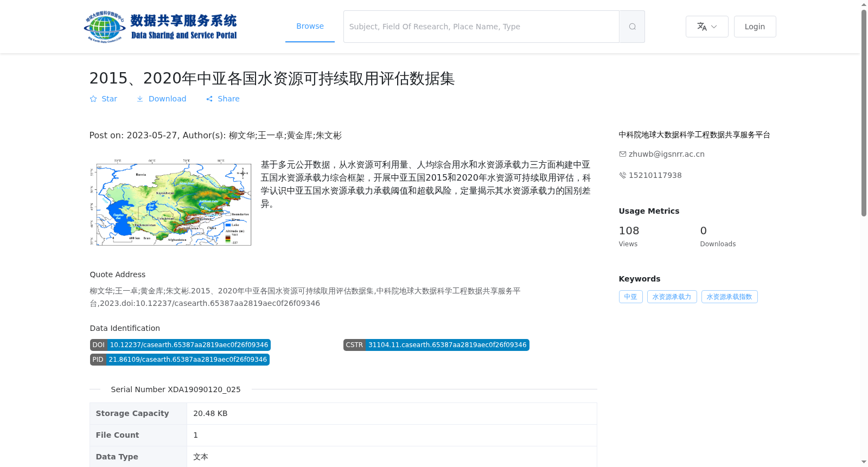The height and width of the screenshot is (467, 868).
Task: Click the phone number 15210117938
Action: coord(655,175)
